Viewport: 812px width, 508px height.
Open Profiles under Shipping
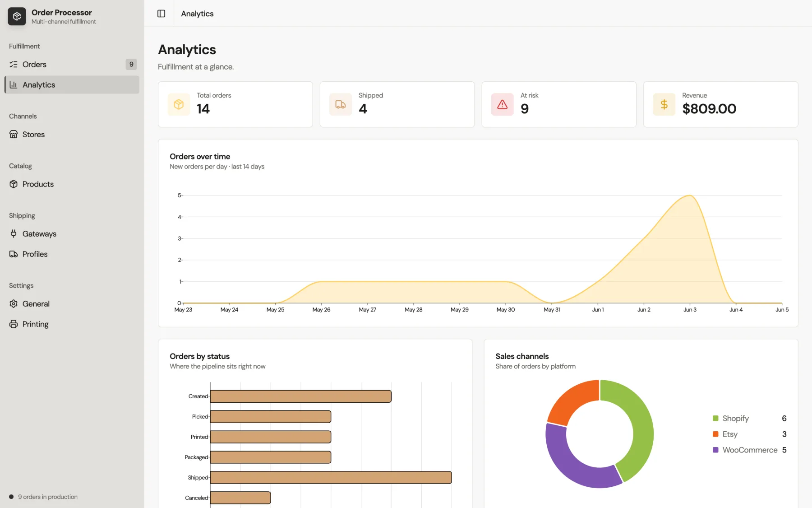tap(72, 254)
